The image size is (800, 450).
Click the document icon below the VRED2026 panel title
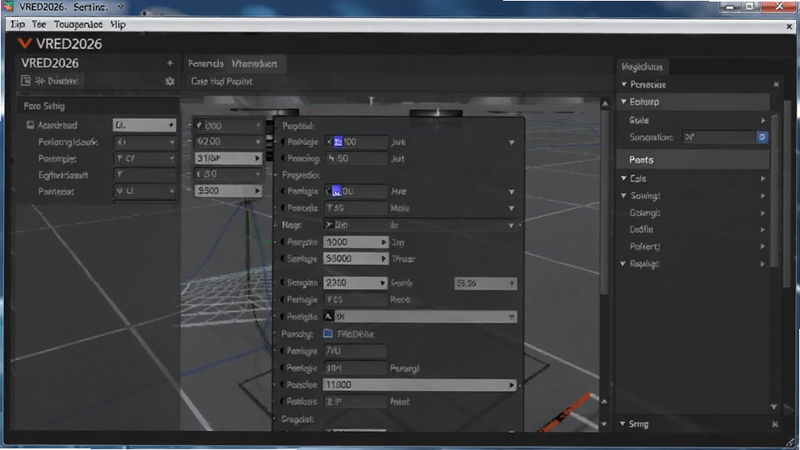click(x=26, y=81)
